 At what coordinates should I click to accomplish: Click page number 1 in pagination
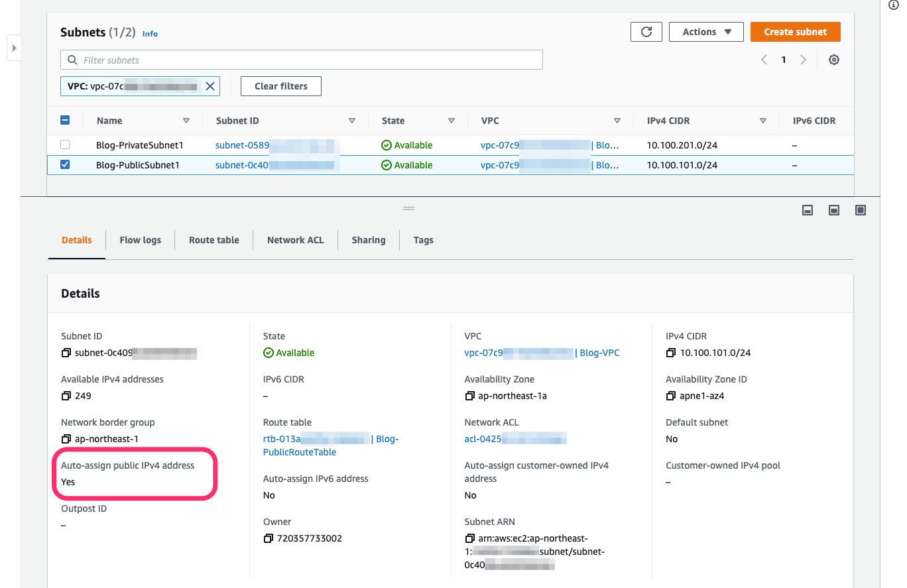click(783, 60)
